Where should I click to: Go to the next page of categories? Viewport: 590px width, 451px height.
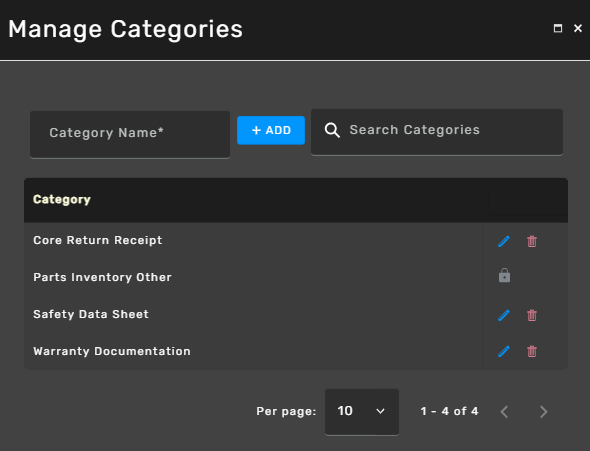pos(543,412)
